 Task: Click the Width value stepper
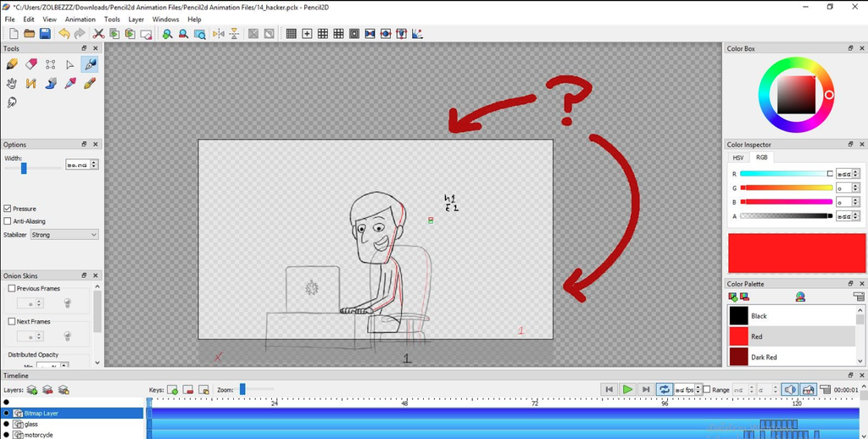point(94,164)
